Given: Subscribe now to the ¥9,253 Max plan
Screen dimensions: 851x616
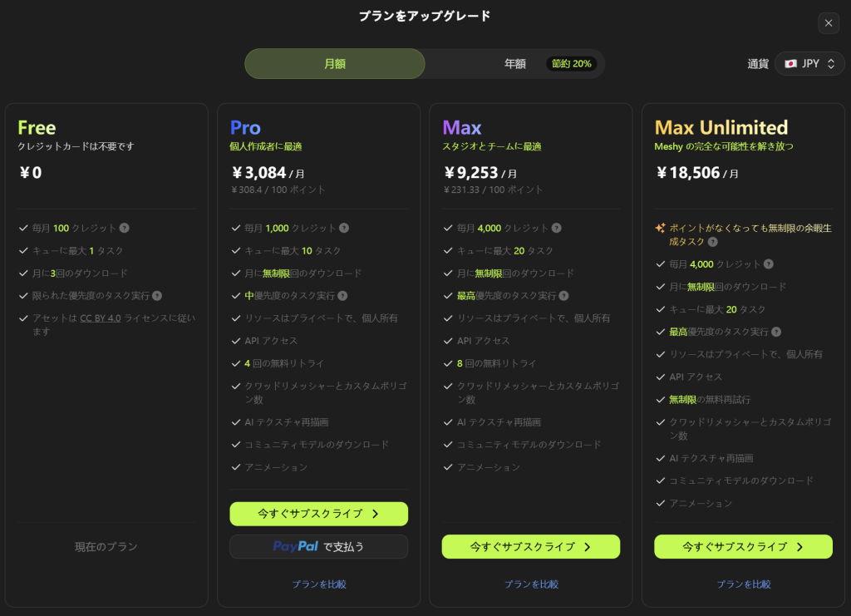Looking at the screenshot, I should [531, 546].
